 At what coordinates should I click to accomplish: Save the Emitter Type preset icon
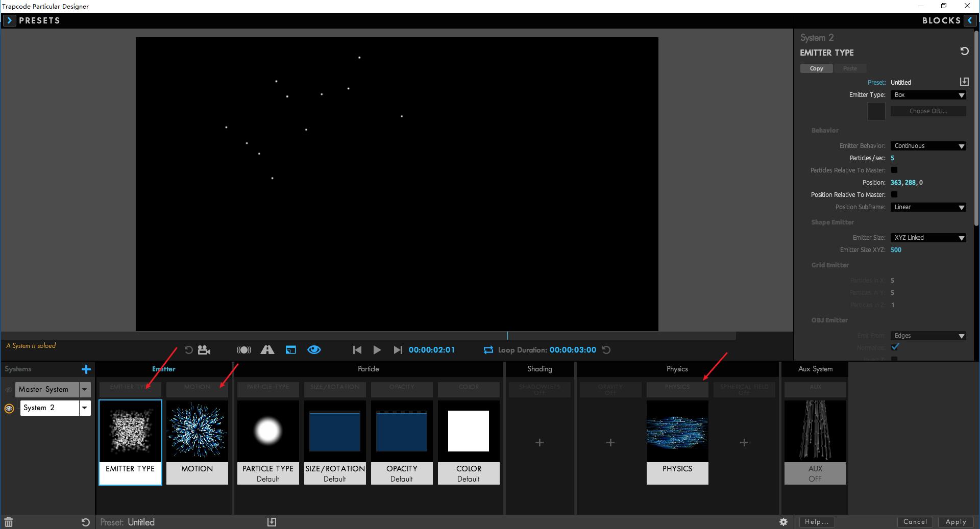tap(964, 82)
